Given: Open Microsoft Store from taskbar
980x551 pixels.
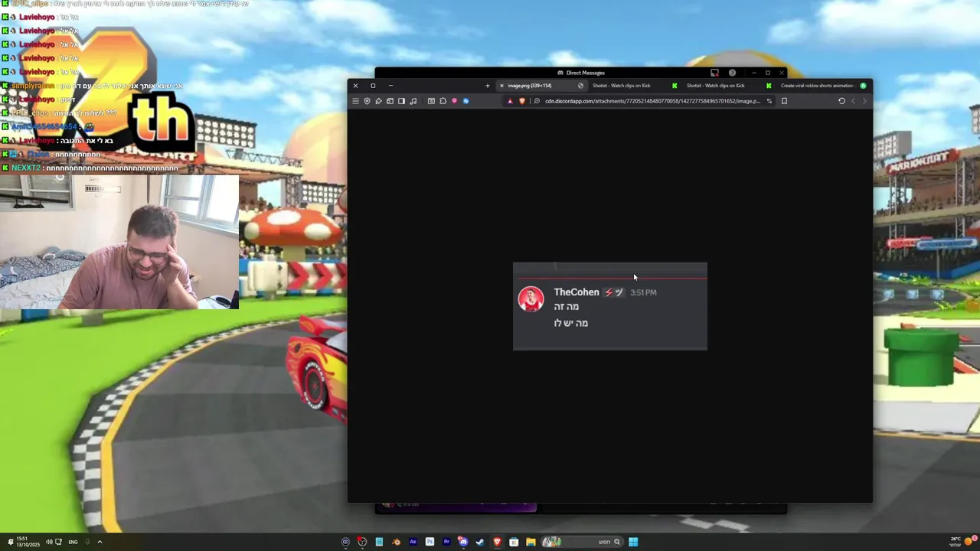Looking at the screenshot, I should pyautogui.click(x=514, y=542).
